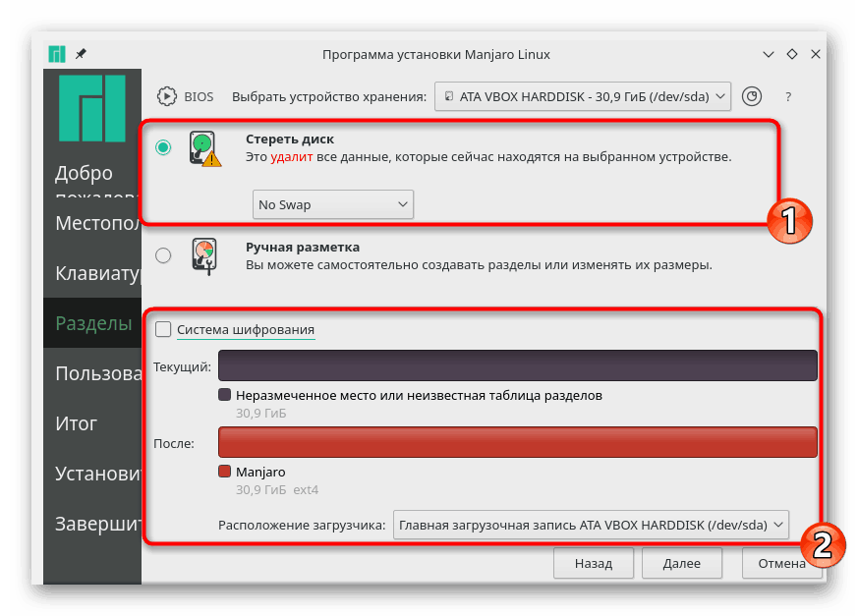Click the Manjaro logo in title bar

point(57,54)
